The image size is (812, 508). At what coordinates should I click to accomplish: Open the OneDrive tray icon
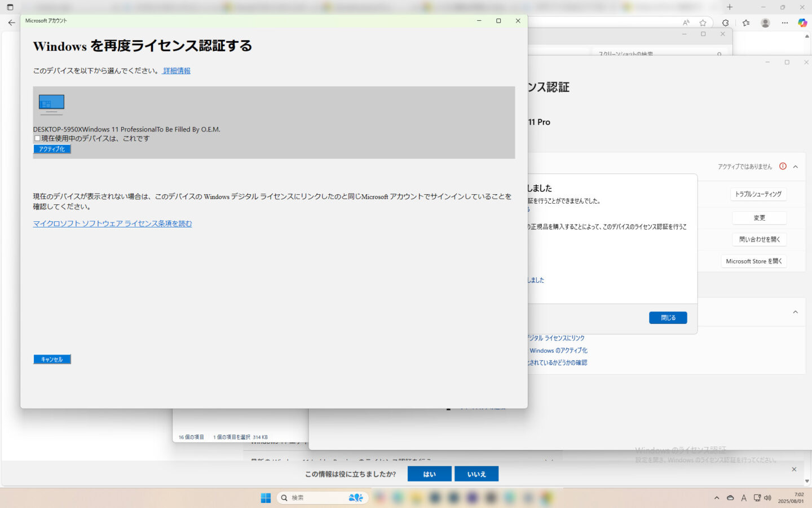(730, 498)
